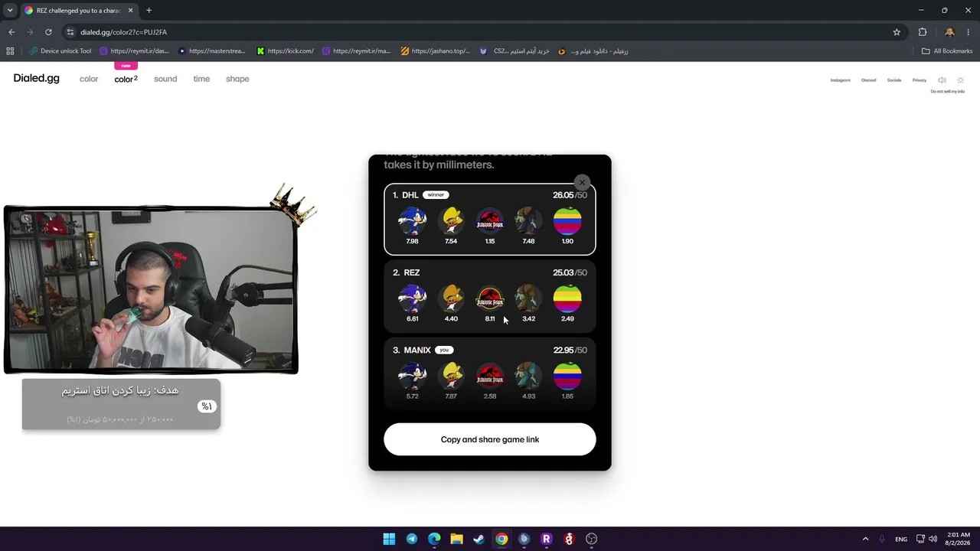Click DHL's apple logo scored 1.90

567,221
